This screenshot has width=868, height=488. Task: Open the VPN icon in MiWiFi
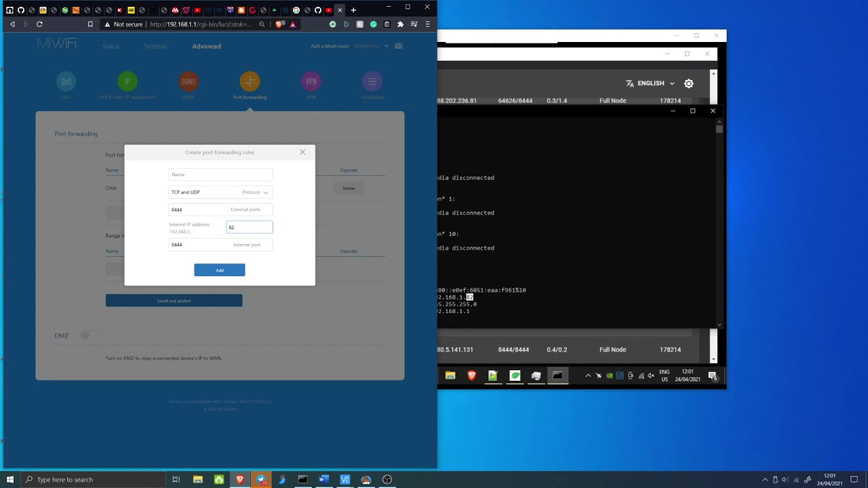311,81
